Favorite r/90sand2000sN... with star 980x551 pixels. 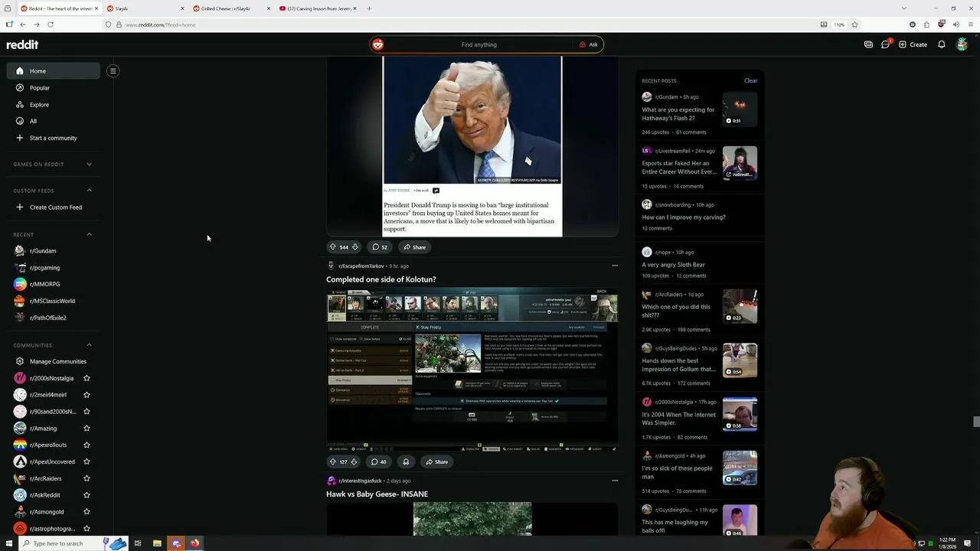click(87, 412)
